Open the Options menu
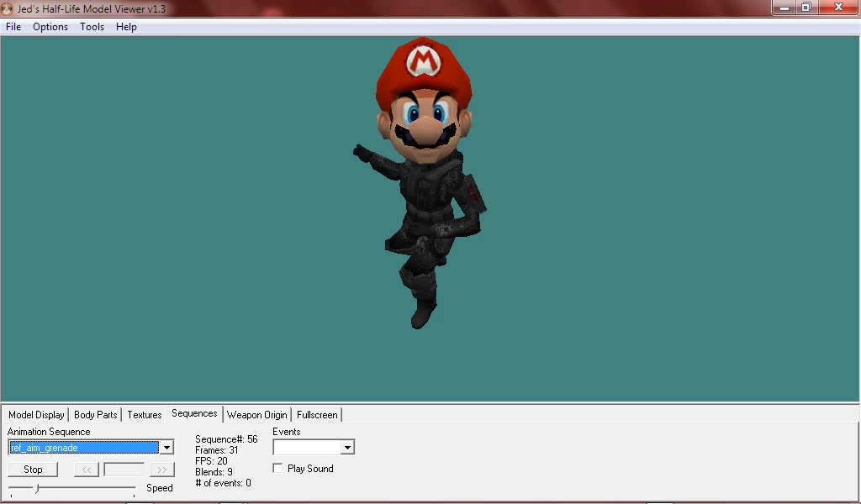The image size is (861, 504). 50,27
